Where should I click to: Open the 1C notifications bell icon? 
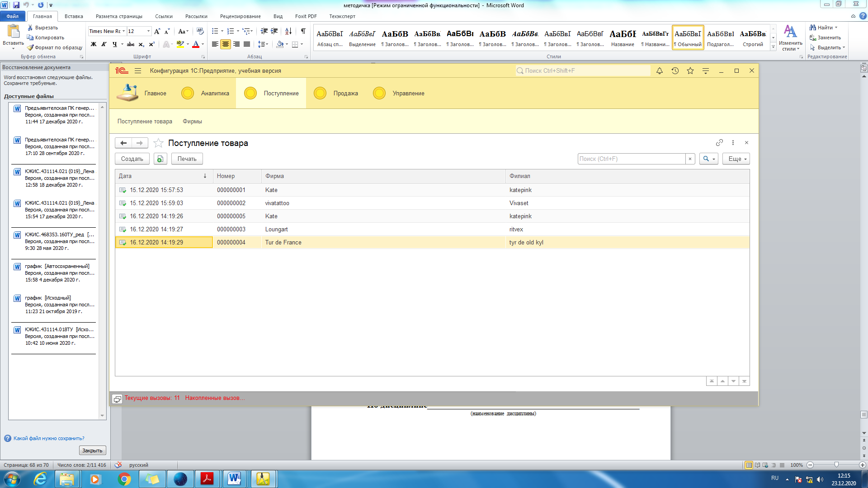pos(660,71)
